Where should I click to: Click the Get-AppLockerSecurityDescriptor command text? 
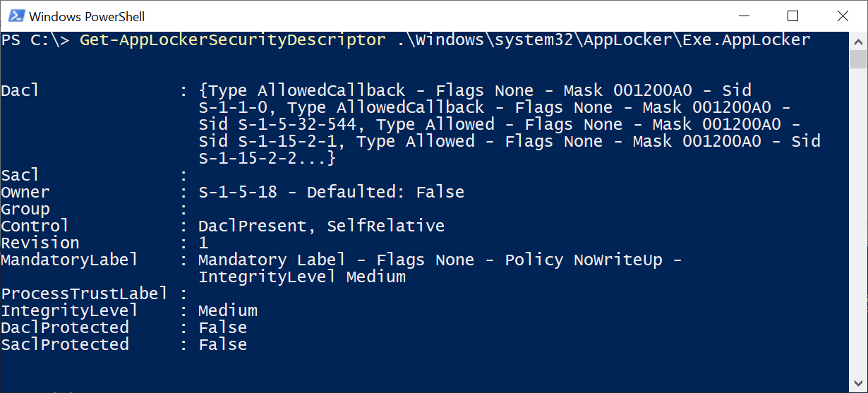point(232,40)
